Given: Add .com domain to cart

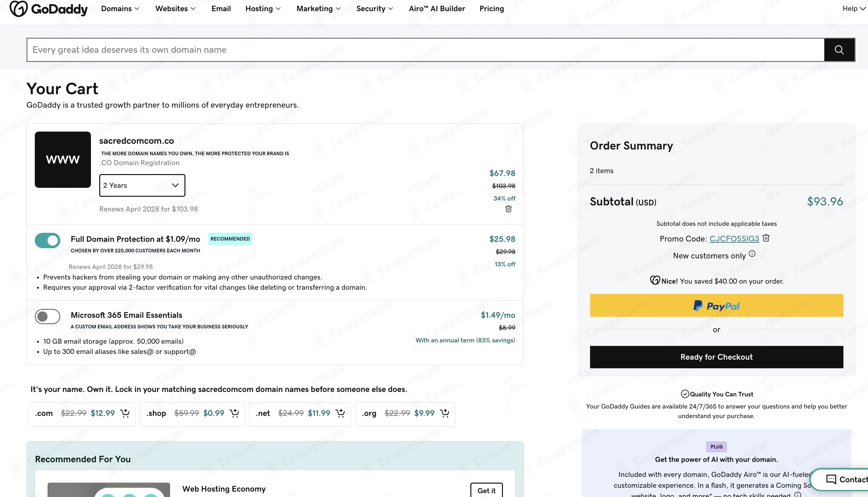Looking at the screenshot, I should point(125,413).
